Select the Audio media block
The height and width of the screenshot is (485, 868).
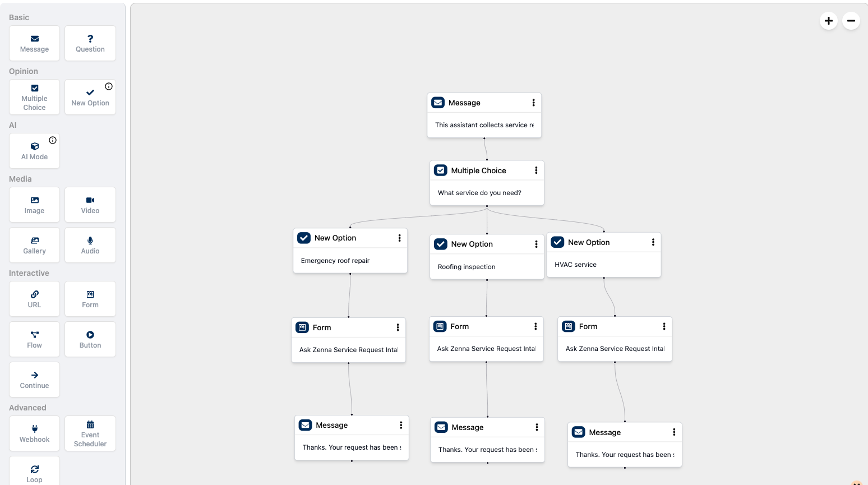coord(90,245)
